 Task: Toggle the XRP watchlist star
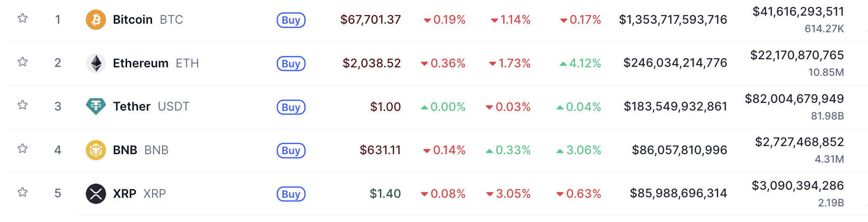point(22,193)
